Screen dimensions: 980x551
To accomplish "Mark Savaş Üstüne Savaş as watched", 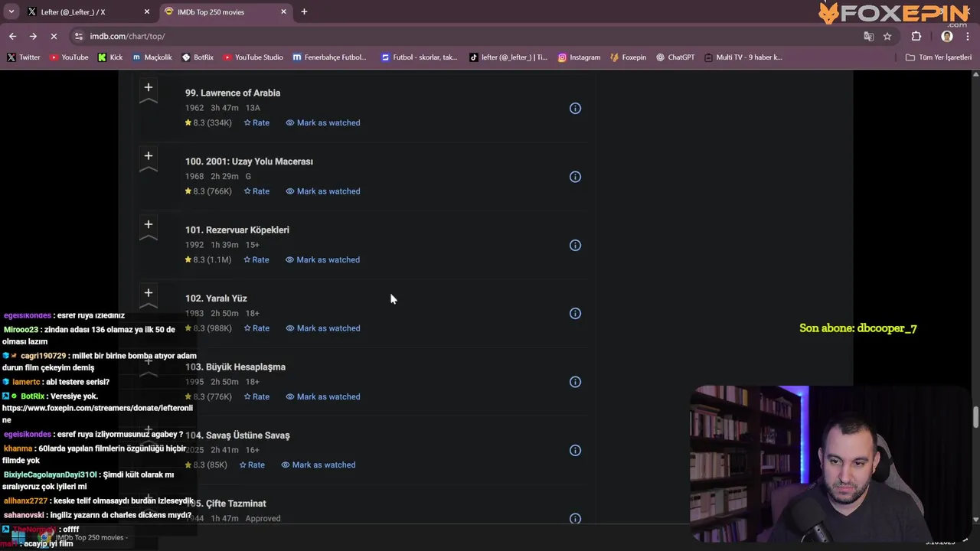I will click(318, 465).
